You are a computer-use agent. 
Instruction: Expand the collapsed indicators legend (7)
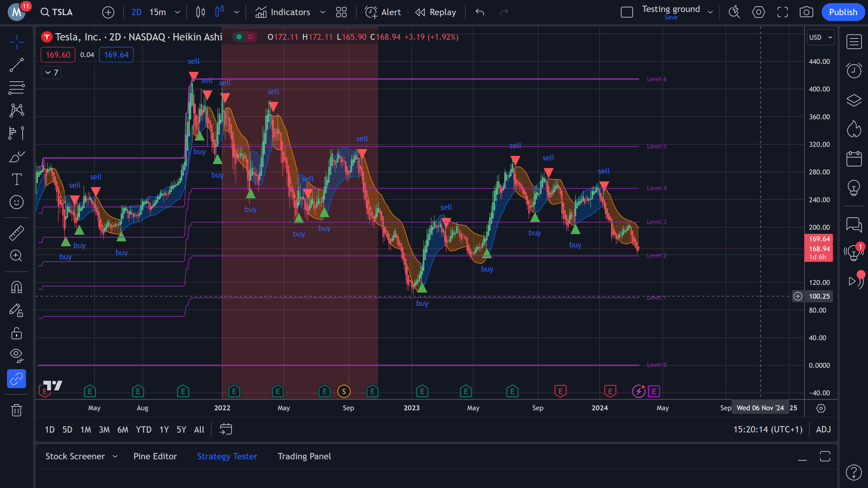point(51,72)
